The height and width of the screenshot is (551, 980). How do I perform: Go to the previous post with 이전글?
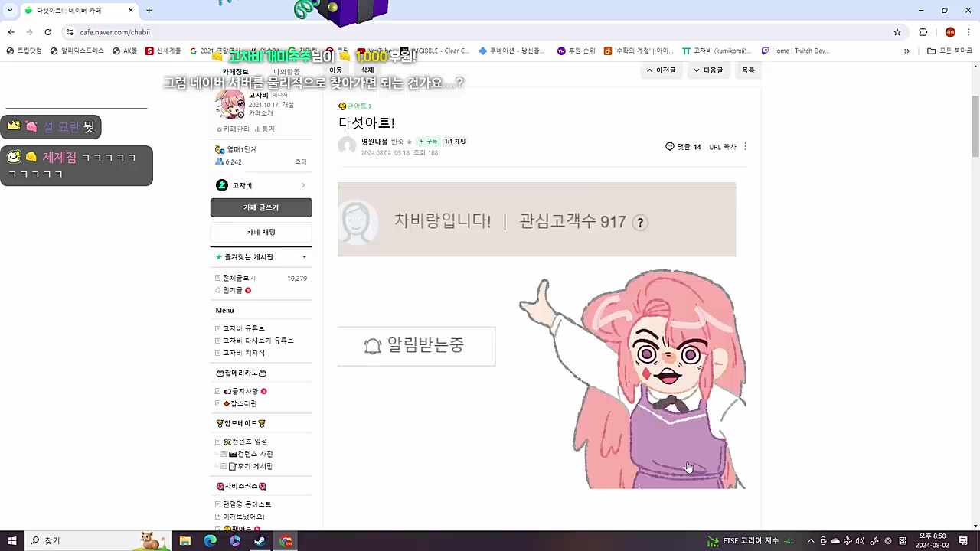click(x=661, y=70)
